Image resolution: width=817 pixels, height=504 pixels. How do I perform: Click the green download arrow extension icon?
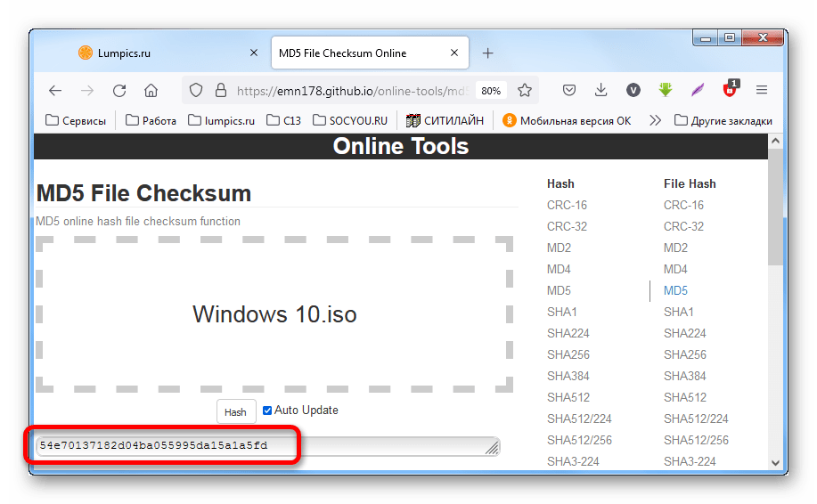tap(665, 90)
